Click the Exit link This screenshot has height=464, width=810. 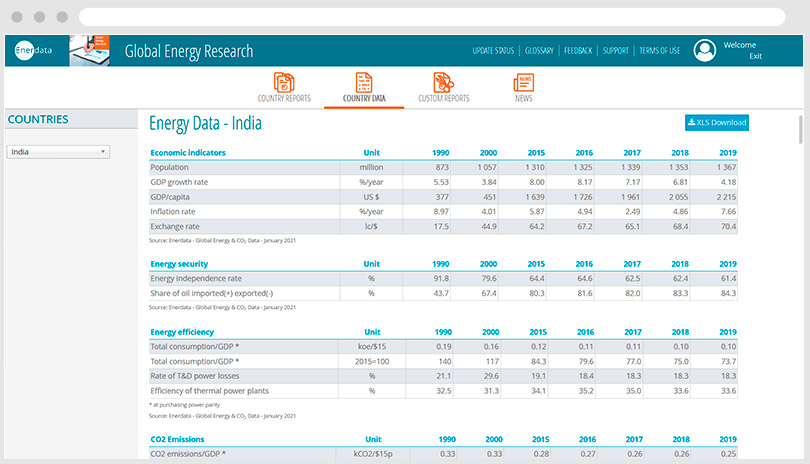pyautogui.click(x=755, y=57)
